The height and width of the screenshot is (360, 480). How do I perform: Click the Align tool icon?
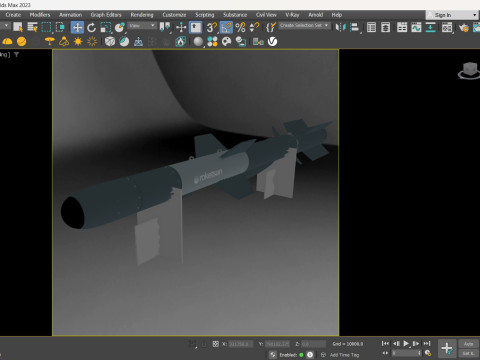[x=354, y=27]
